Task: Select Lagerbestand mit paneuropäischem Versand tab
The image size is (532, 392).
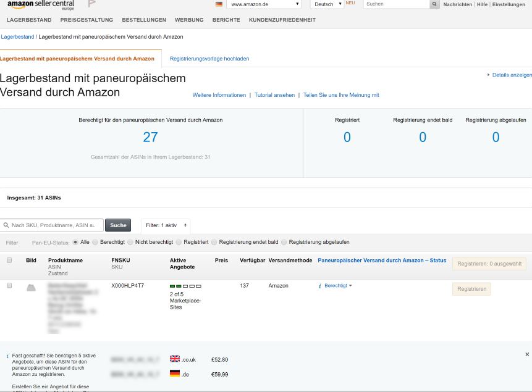Action: (77, 59)
